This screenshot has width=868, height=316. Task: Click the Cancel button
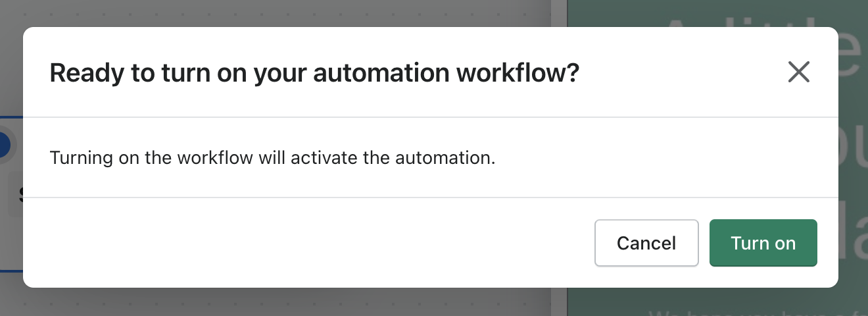coord(646,243)
